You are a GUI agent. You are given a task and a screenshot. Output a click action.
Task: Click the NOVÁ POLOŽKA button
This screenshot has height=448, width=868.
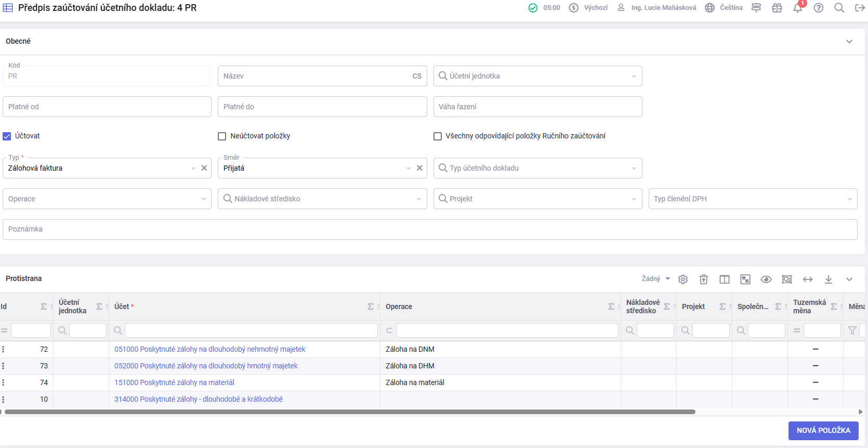coord(823,430)
